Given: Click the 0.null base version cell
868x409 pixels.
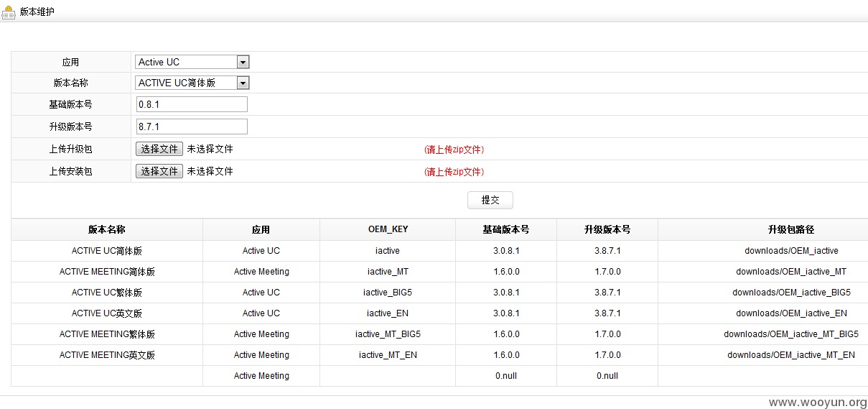Looking at the screenshot, I should (x=506, y=376).
